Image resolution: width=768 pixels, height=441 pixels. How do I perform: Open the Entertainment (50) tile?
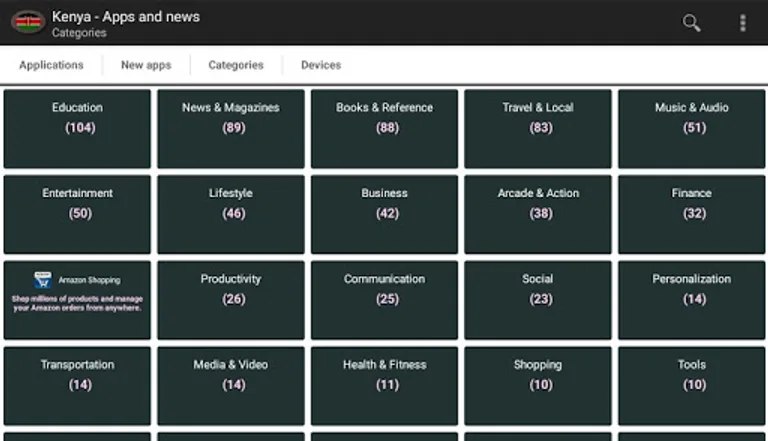coord(77,215)
